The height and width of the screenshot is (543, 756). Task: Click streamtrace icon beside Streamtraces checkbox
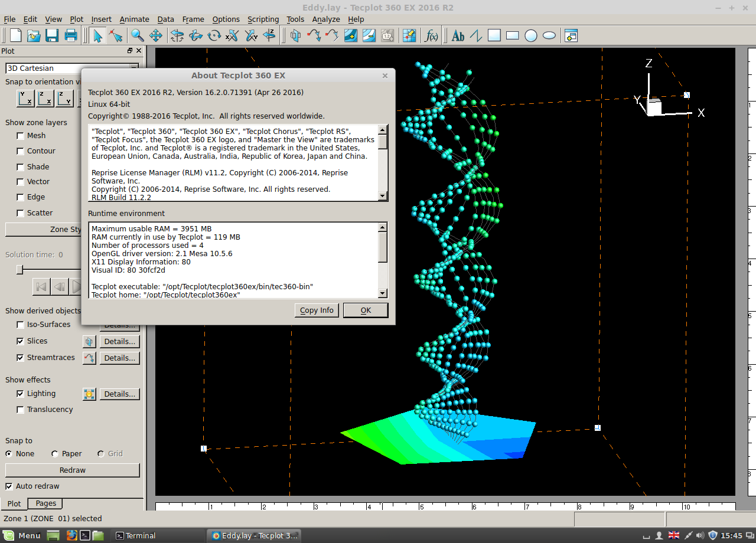(x=89, y=358)
